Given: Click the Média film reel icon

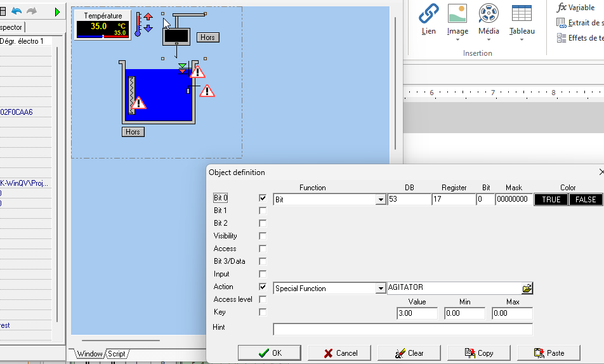Looking at the screenshot, I should [x=488, y=13].
